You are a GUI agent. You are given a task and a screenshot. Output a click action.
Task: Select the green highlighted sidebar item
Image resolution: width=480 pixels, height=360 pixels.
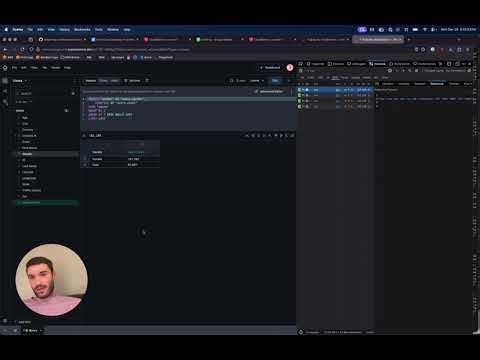46,202
